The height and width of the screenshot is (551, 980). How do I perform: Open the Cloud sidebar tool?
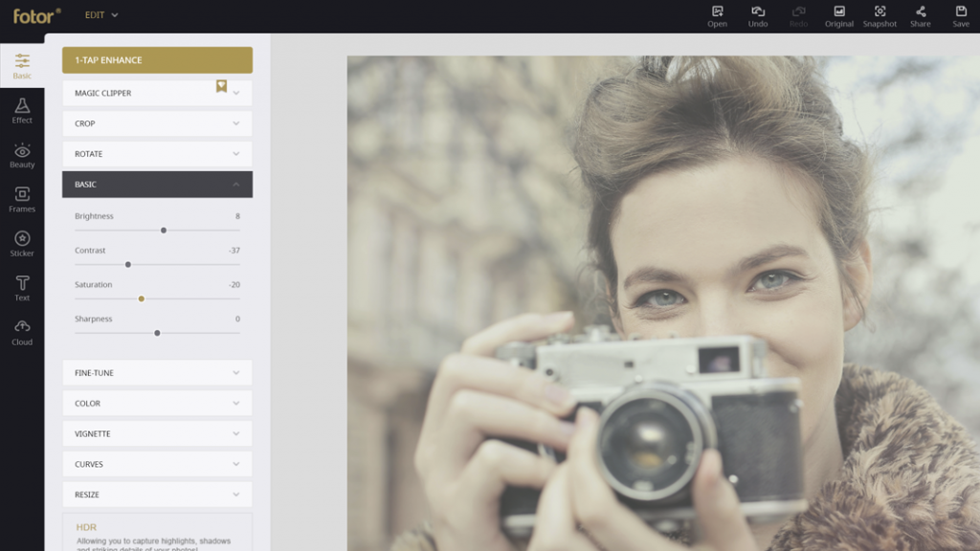22,332
